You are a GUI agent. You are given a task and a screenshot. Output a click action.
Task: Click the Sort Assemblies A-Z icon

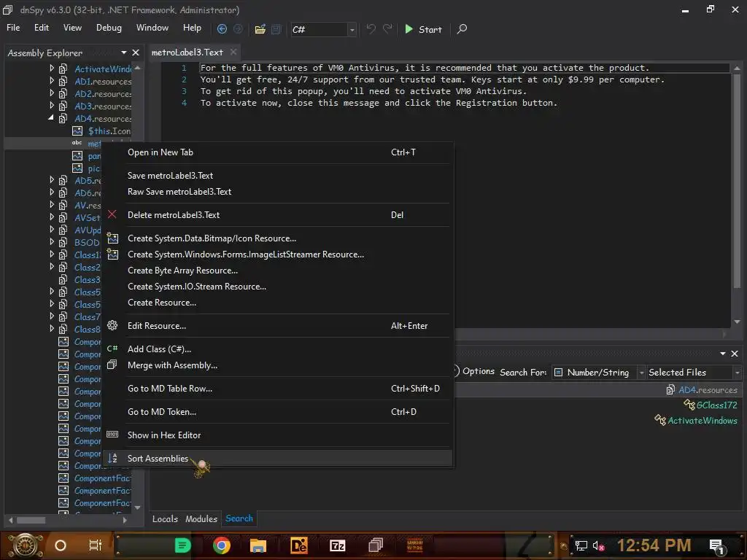(x=112, y=458)
